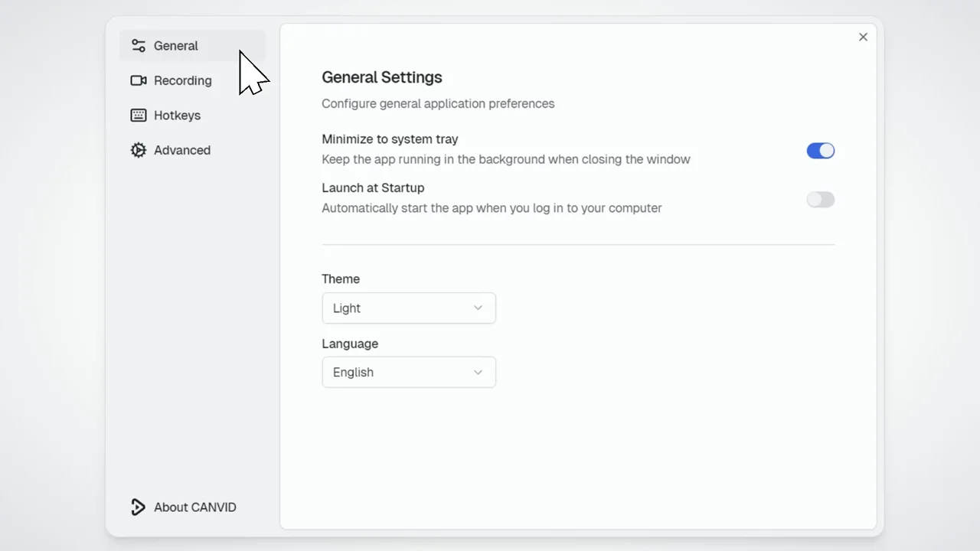Switch to the Recording section

point(182,80)
